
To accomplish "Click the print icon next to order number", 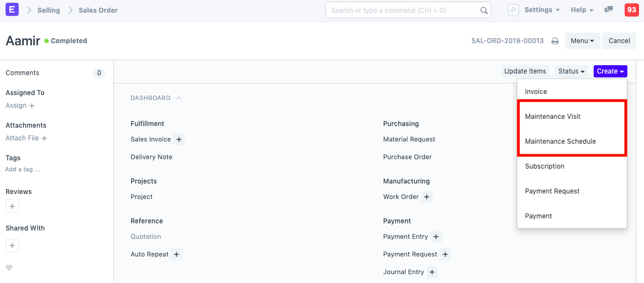I will tap(555, 41).
